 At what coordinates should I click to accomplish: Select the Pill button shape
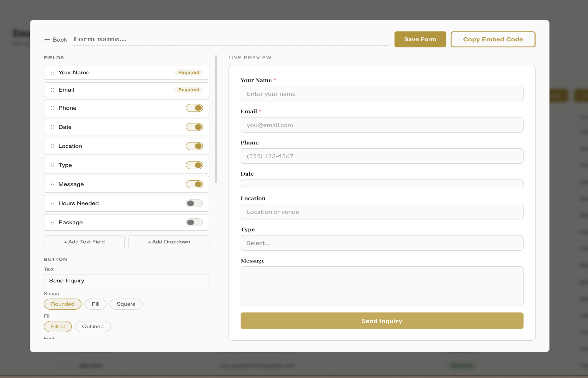tap(95, 304)
